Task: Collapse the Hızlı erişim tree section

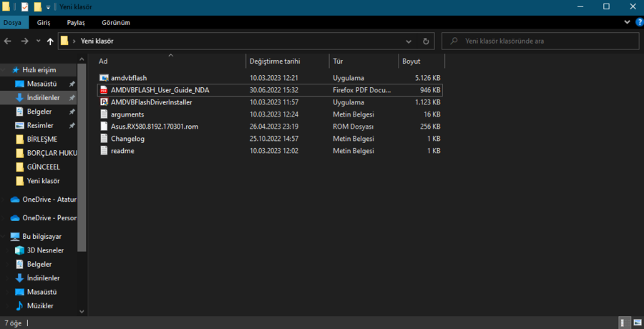Action: (5, 70)
